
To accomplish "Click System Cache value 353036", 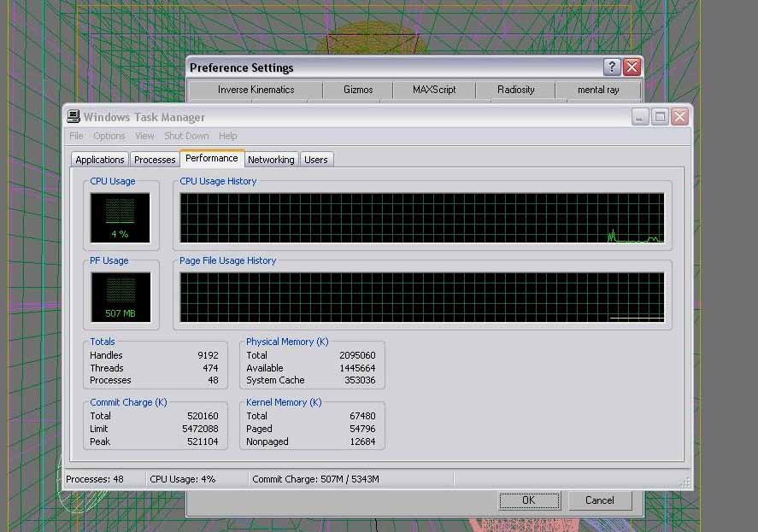I will point(360,380).
